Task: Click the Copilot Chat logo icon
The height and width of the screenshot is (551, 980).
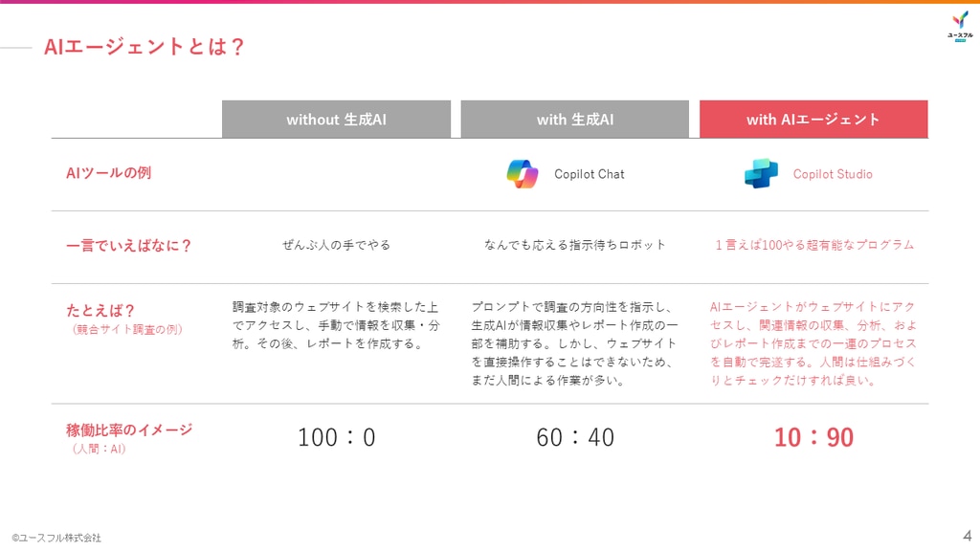Action: coord(523,173)
